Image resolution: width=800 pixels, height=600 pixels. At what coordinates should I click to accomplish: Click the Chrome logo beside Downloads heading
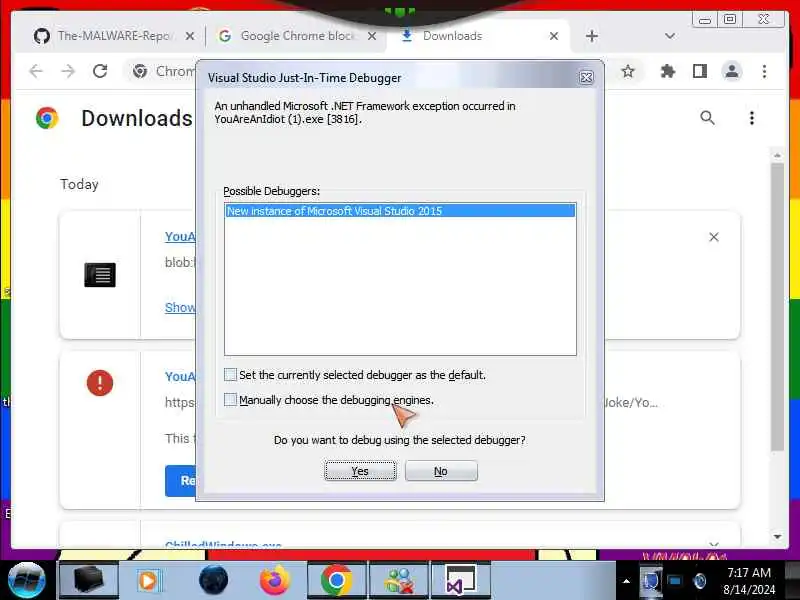(x=47, y=118)
